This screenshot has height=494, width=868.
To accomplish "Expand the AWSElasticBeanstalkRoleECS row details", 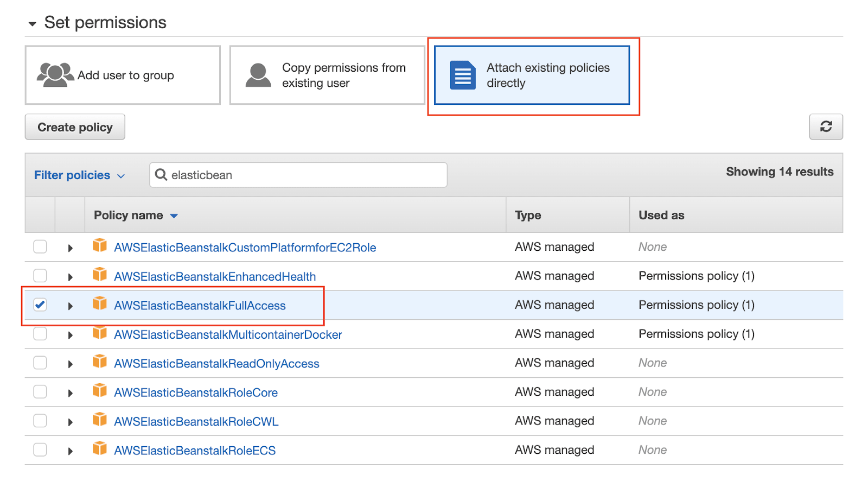I will pos(70,451).
